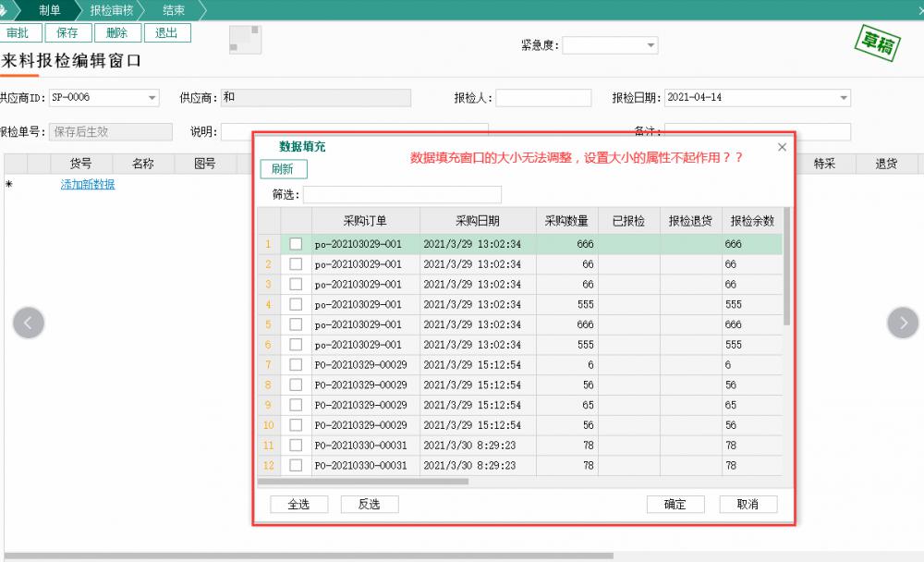Tick the checkbox in grid row 2

tap(296, 264)
